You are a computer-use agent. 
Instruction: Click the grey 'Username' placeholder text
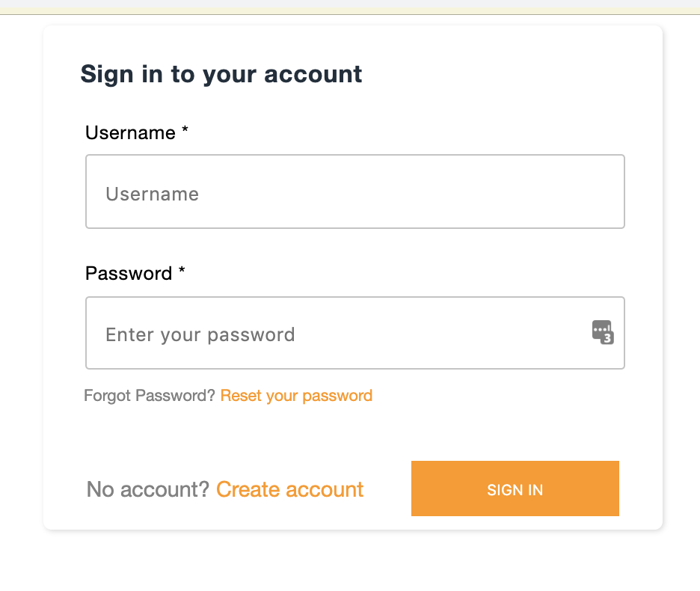tap(152, 195)
